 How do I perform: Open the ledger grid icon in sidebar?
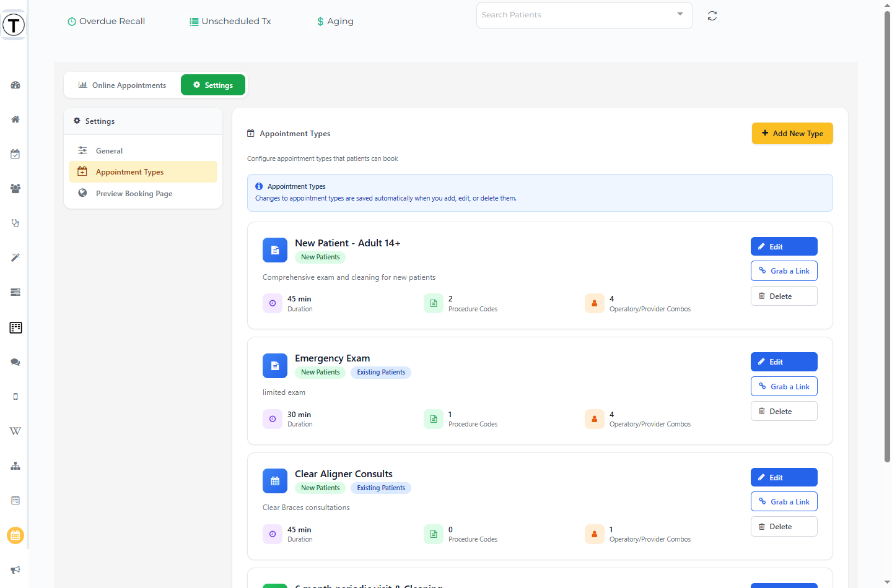[x=15, y=327]
